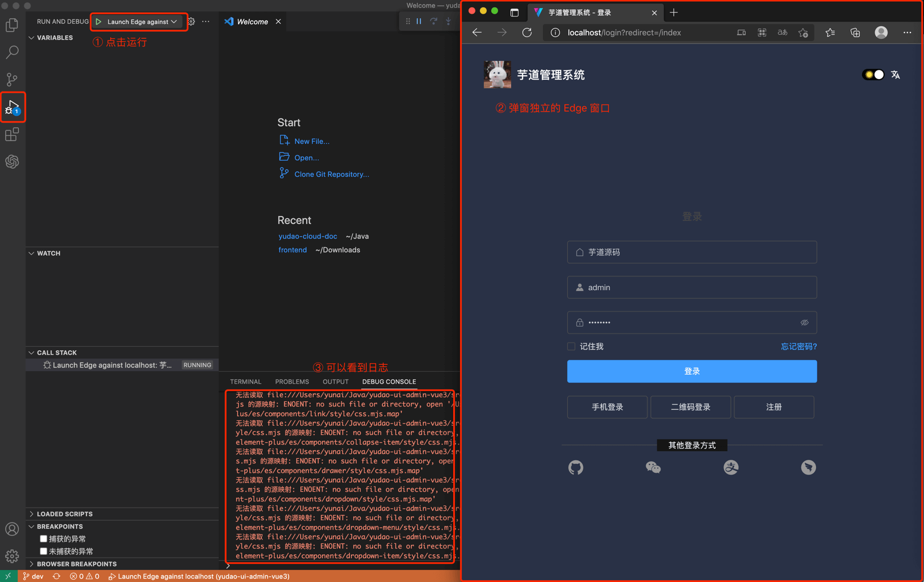Screen dimensions: 924x582
Task: Open the Run and Debug sidebar panel
Action: (12, 107)
